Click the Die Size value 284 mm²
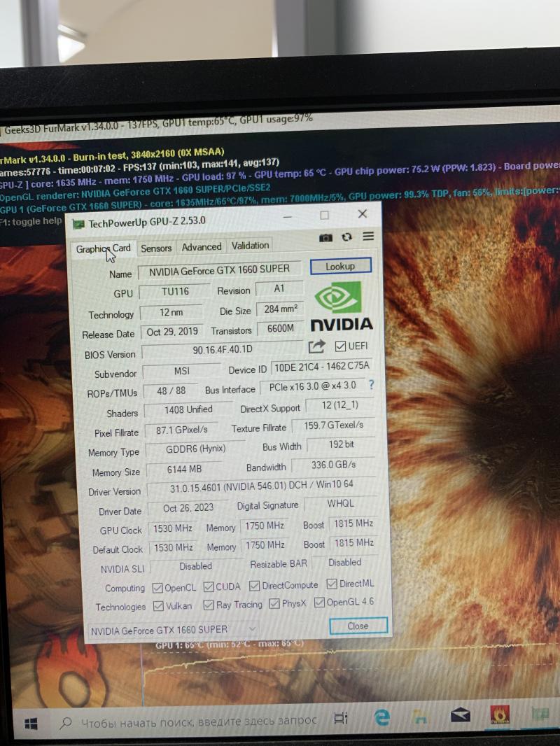 point(281,309)
